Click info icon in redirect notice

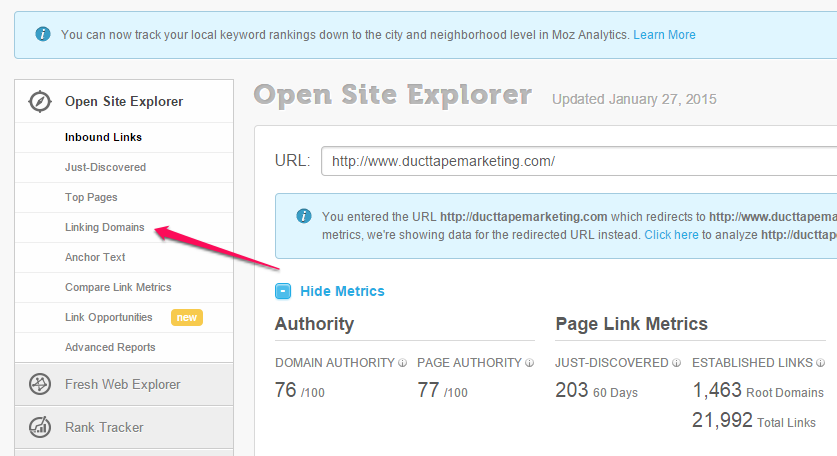304,216
